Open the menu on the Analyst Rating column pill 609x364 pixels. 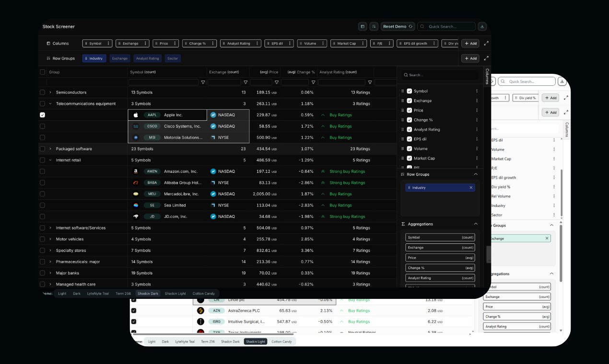(x=258, y=43)
